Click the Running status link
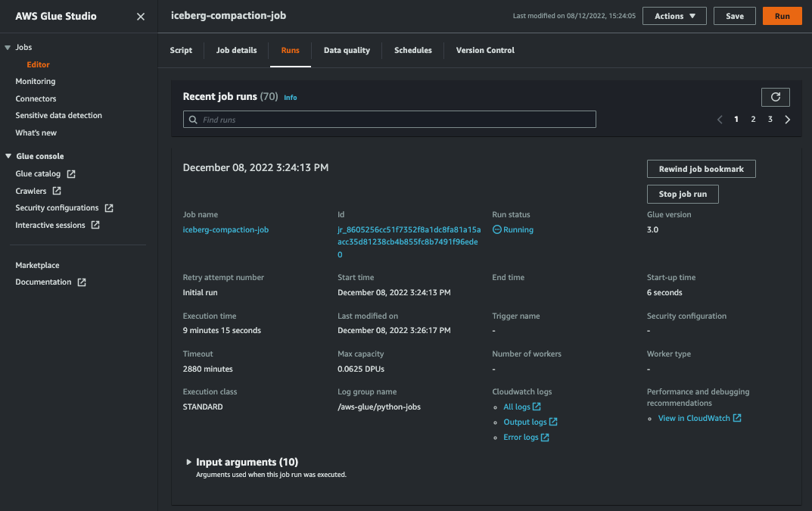 518,229
